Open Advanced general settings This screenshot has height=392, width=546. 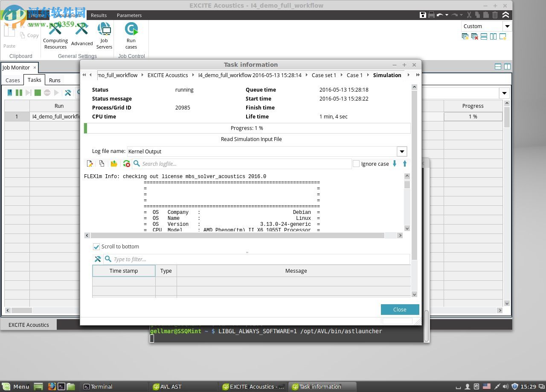(82, 35)
